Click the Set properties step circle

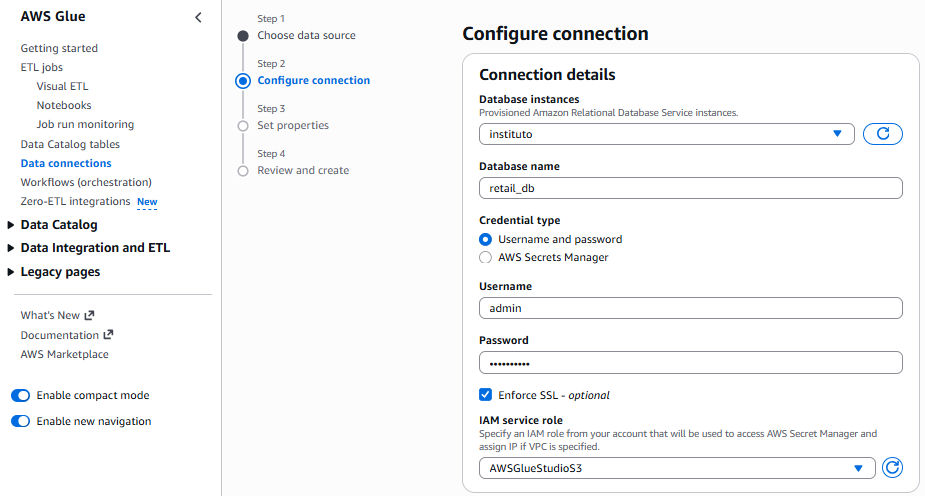pyautogui.click(x=243, y=126)
